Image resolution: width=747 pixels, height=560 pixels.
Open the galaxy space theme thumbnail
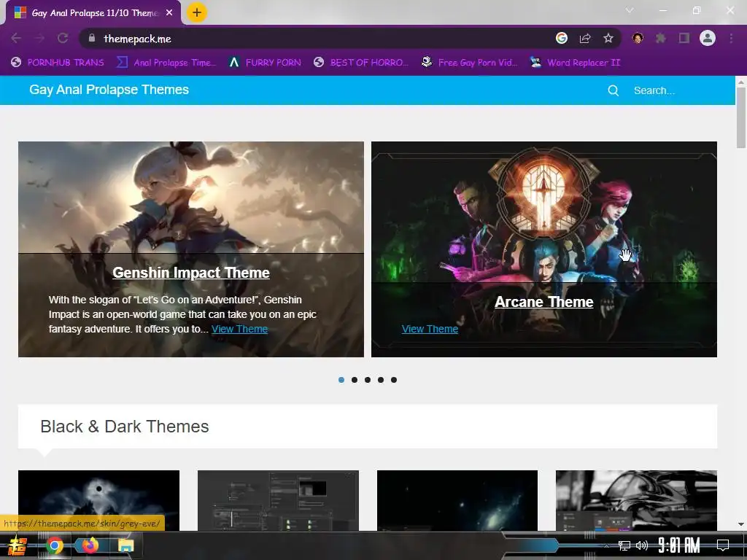[x=457, y=500]
